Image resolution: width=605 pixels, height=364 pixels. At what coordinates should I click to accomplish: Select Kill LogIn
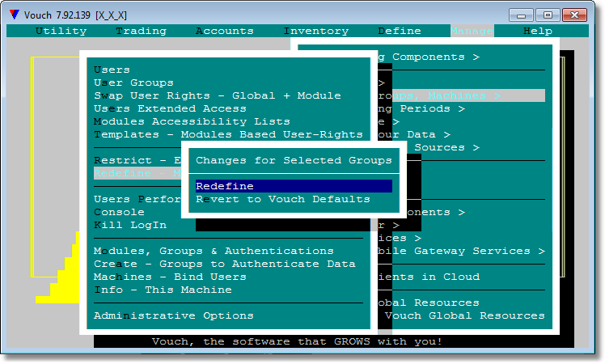pyautogui.click(x=130, y=225)
